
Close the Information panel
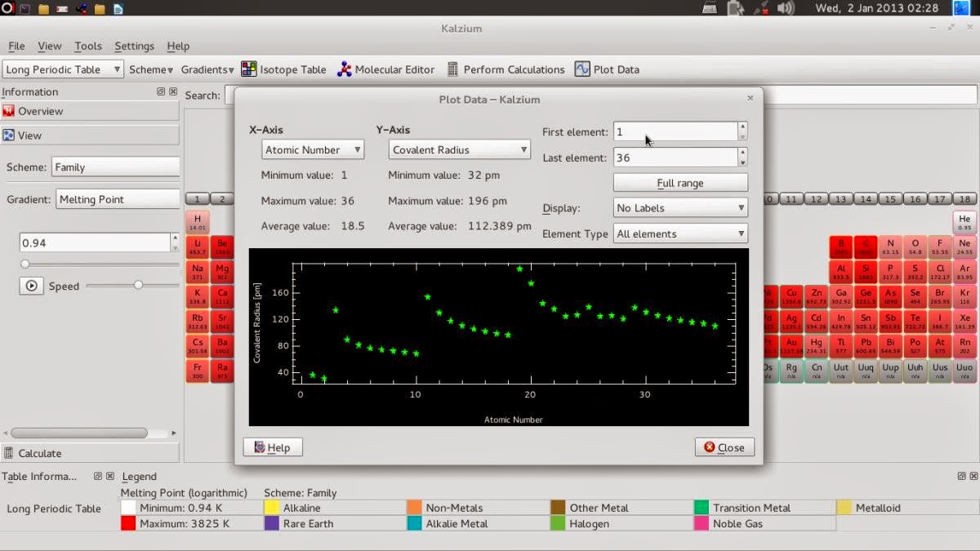[x=173, y=91]
